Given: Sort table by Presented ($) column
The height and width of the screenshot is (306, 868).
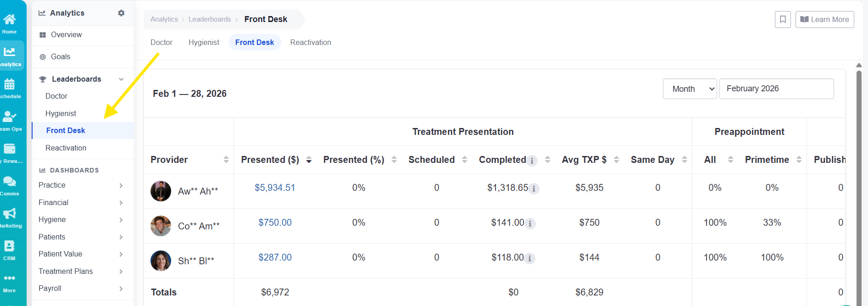Looking at the screenshot, I should point(309,160).
